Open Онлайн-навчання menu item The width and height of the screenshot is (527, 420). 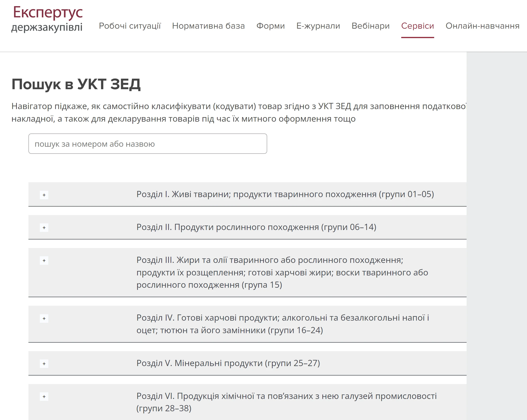[482, 26]
